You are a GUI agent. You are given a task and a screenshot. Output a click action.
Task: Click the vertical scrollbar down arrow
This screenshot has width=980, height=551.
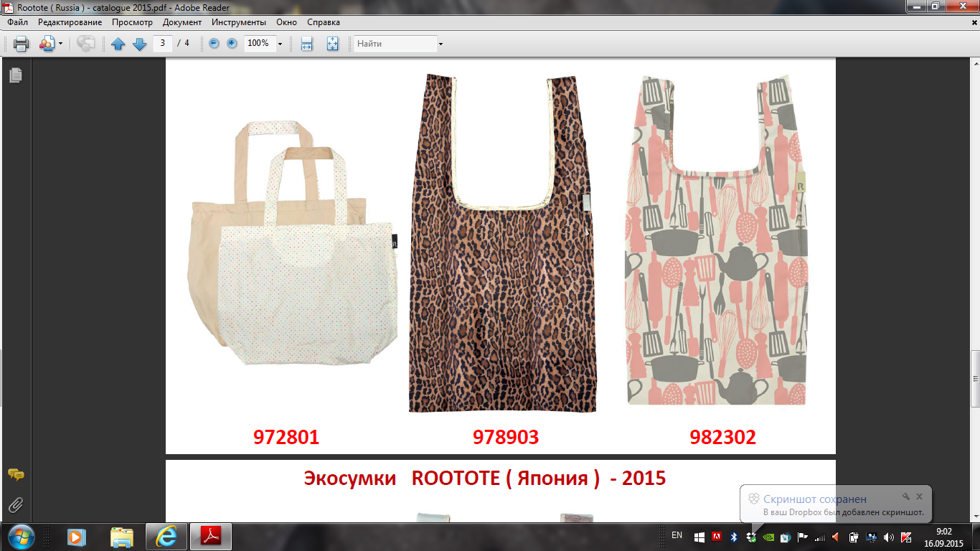click(974, 515)
